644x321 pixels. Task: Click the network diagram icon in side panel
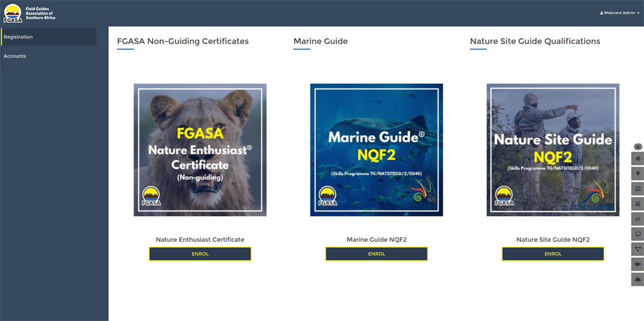click(638, 249)
